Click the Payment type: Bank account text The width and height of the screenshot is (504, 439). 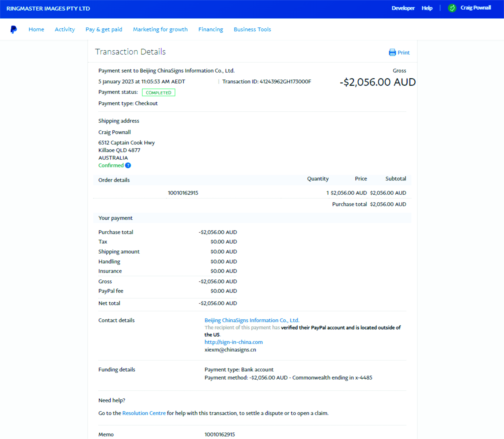(239, 369)
